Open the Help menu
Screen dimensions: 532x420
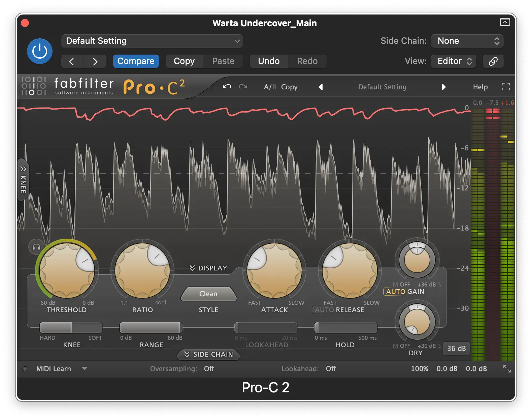pyautogui.click(x=480, y=87)
